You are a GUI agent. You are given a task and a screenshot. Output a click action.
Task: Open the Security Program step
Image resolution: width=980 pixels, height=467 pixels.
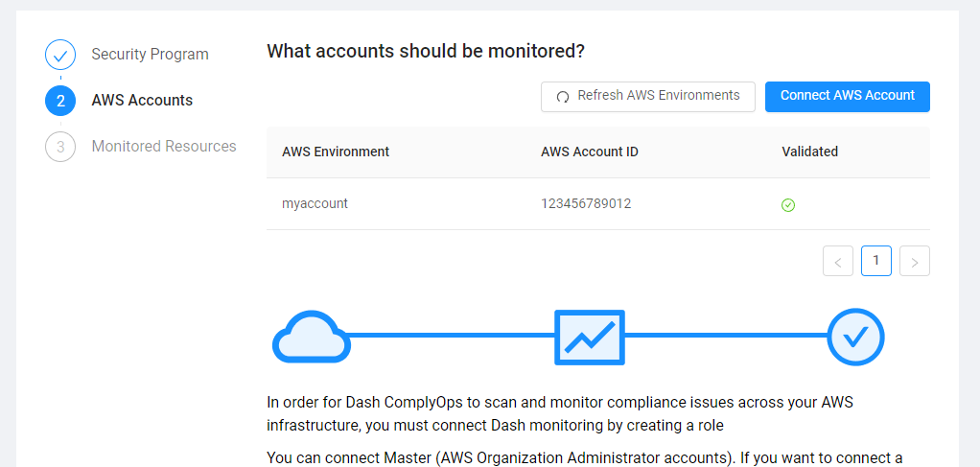[x=150, y=55]
